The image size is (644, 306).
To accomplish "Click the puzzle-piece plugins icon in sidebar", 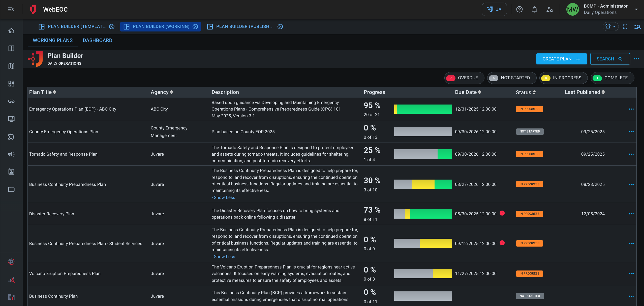I will click(11, 137).
